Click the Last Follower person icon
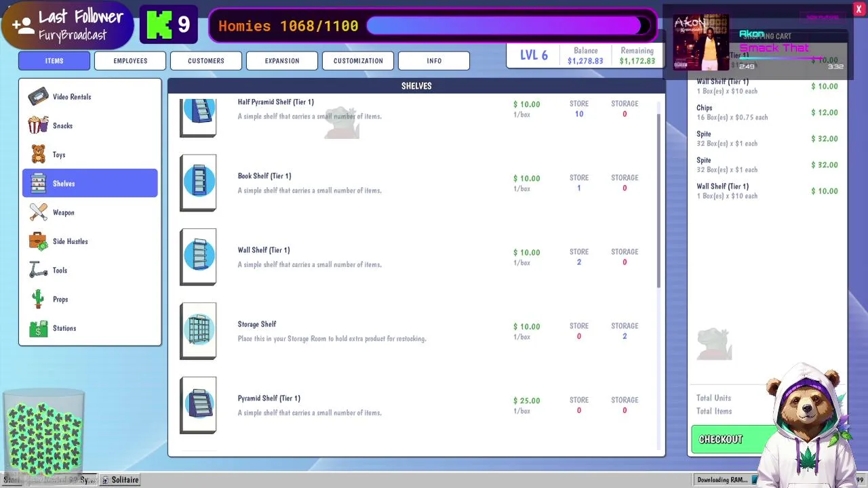The width and height of the screenshot is (868, 488). pos(23,26)
